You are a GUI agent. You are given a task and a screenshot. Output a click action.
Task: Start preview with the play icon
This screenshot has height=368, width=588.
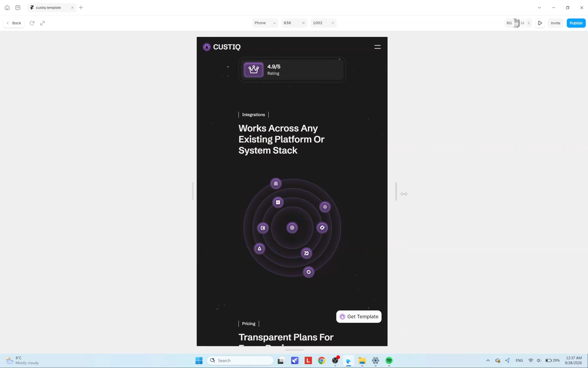click(540, 23)
